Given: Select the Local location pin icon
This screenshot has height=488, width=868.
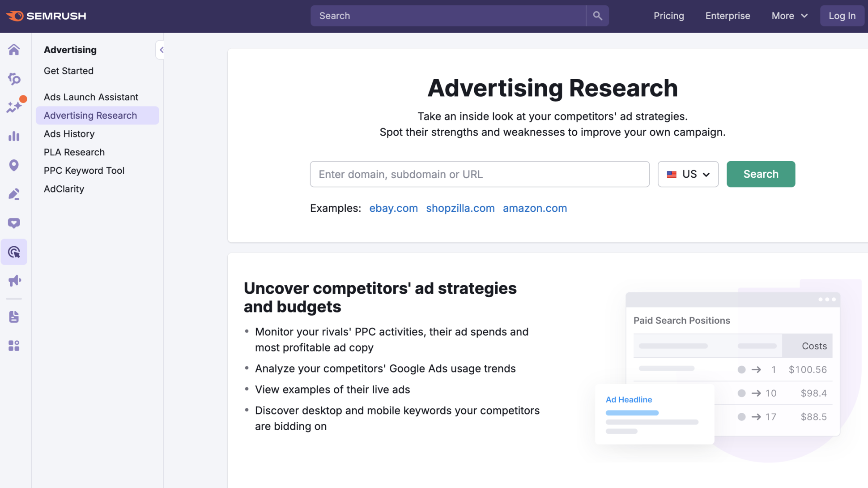Looking at the screenshot, I should click(14, 165).
